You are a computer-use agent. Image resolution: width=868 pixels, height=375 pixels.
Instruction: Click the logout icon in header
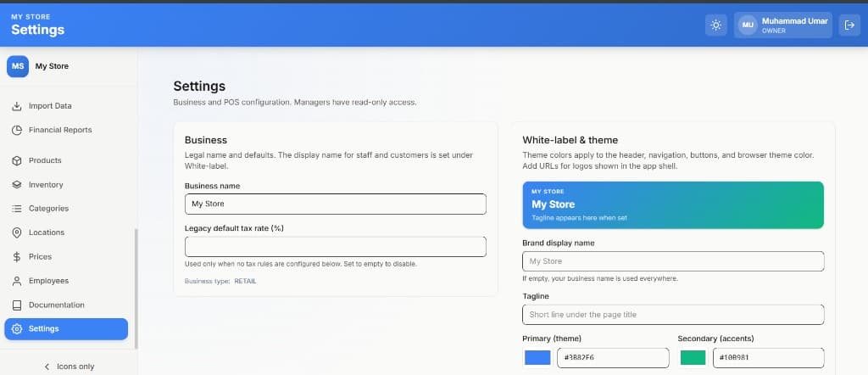(x=849, y=25)
